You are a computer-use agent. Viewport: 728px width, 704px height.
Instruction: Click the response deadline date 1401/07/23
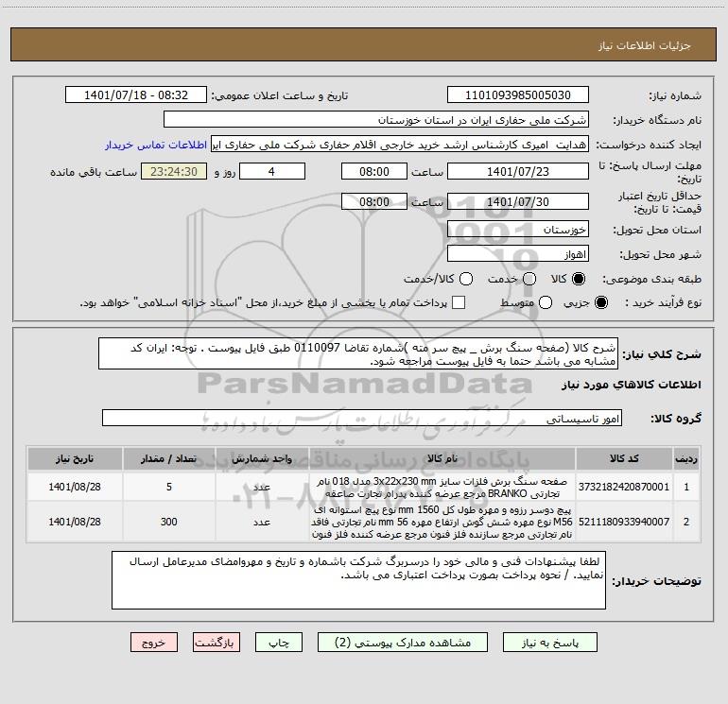tap(518, 171)
